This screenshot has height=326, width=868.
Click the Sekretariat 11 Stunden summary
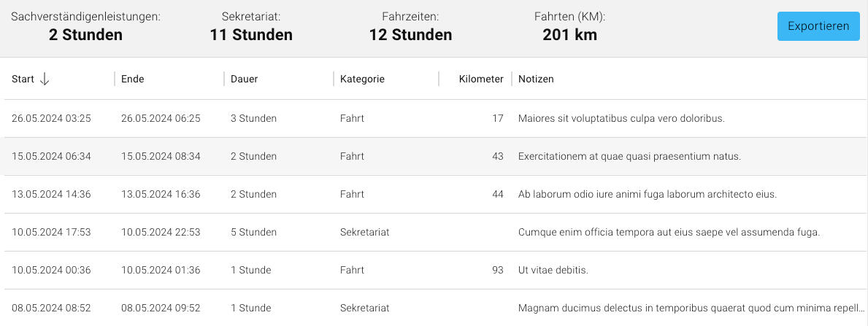pyautogui.click(x=251, y=26)
